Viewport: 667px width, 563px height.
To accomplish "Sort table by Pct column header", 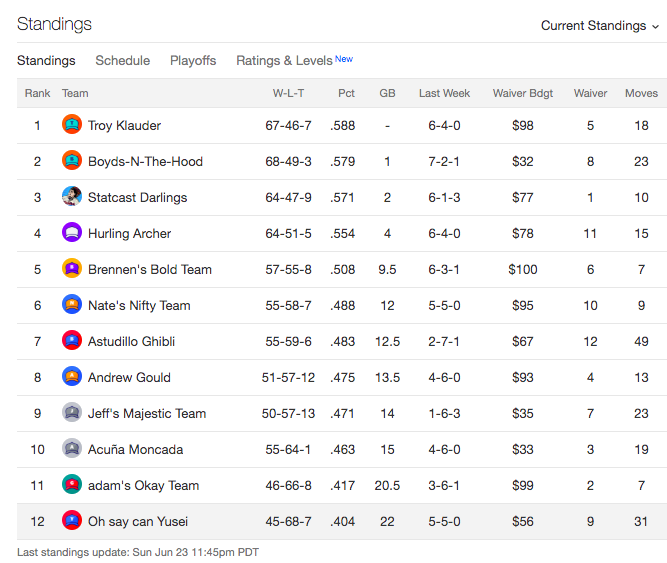I will coord(346,93).
